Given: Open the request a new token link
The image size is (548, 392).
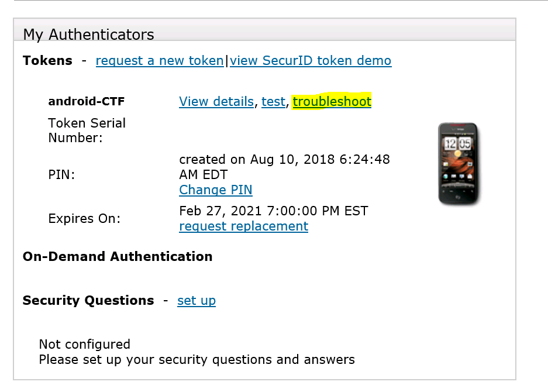Looking at the screenshot, I should [x=160, y=61].
